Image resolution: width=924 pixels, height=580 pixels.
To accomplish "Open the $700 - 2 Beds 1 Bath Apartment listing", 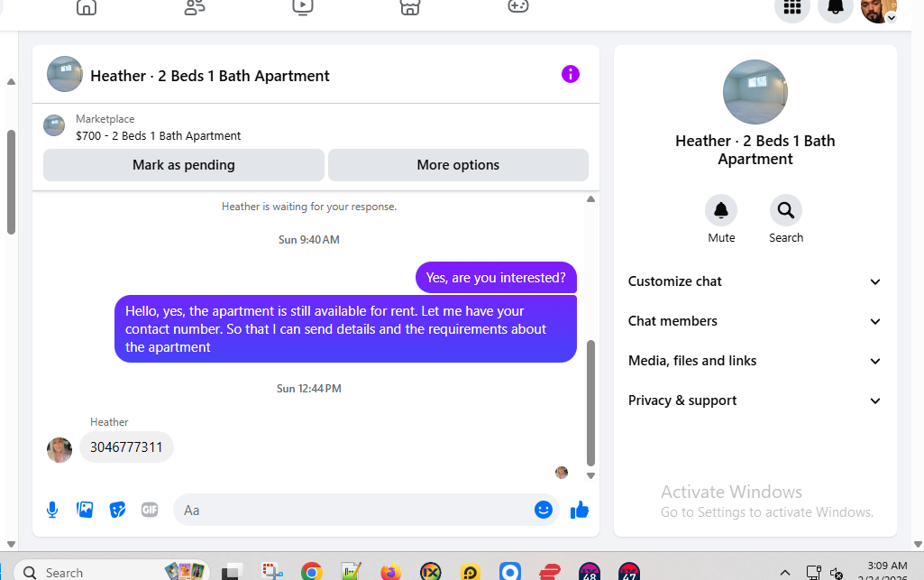I will (158, 135).
